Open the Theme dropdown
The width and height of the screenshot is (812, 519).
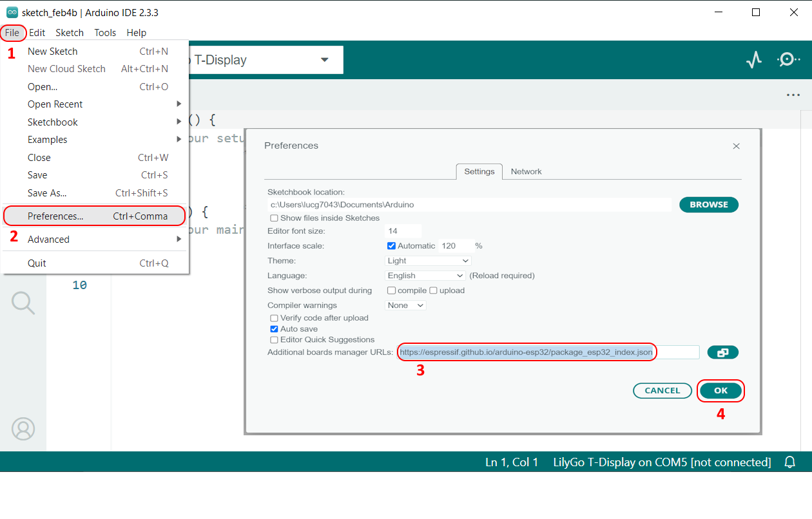[428, 261]
